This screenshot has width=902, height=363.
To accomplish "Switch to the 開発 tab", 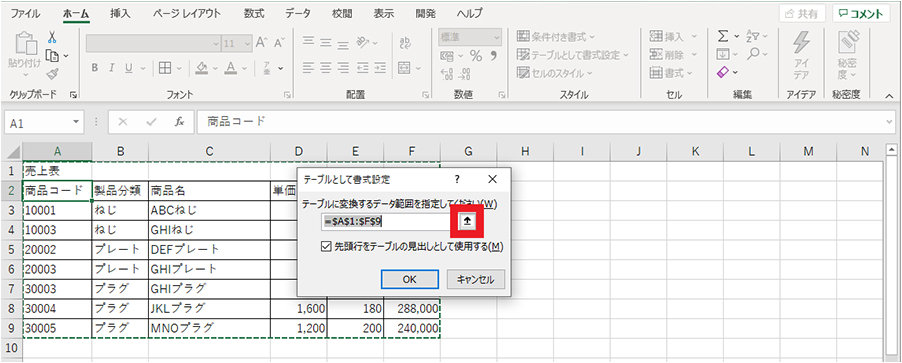I will [x=425, y=14].
